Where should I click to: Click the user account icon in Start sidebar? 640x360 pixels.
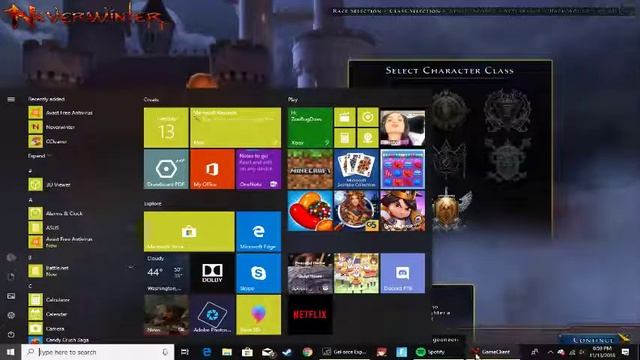11,258
